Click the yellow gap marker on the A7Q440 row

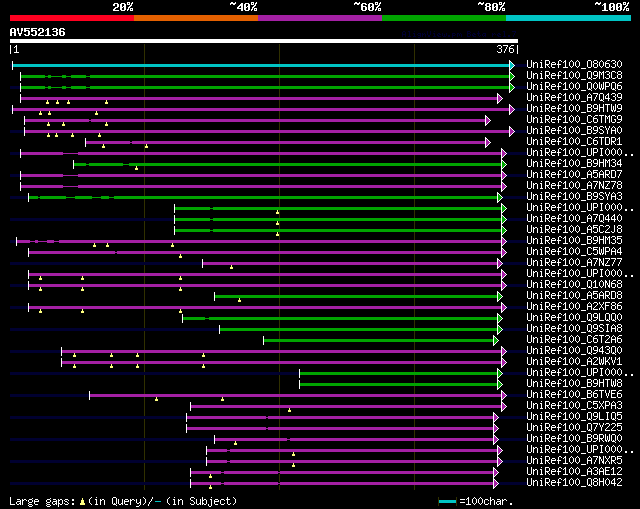(278, 223)
